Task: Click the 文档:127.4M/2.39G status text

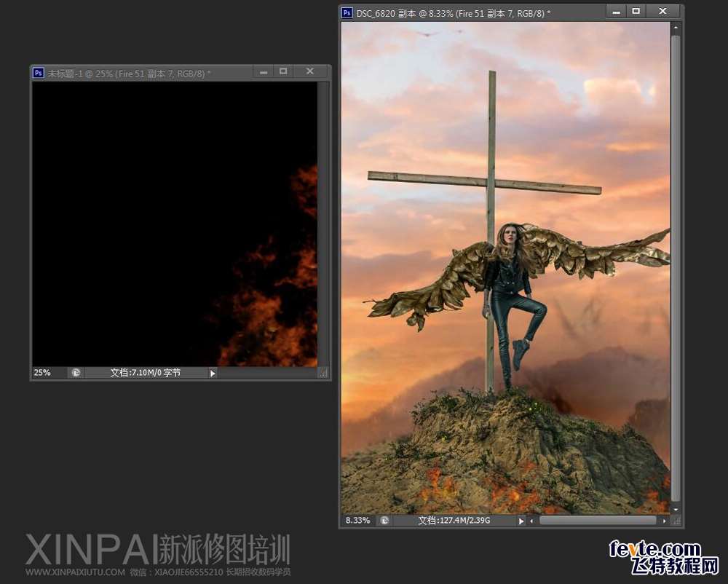Action: coord(454,521)
